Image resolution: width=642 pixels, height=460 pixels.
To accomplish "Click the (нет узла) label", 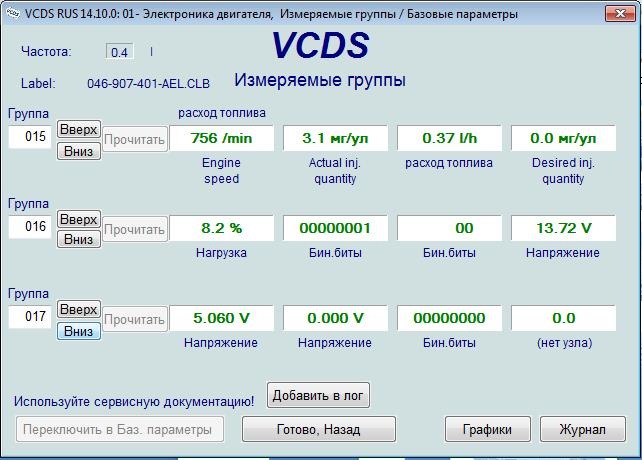I will [x=565, y=342].
